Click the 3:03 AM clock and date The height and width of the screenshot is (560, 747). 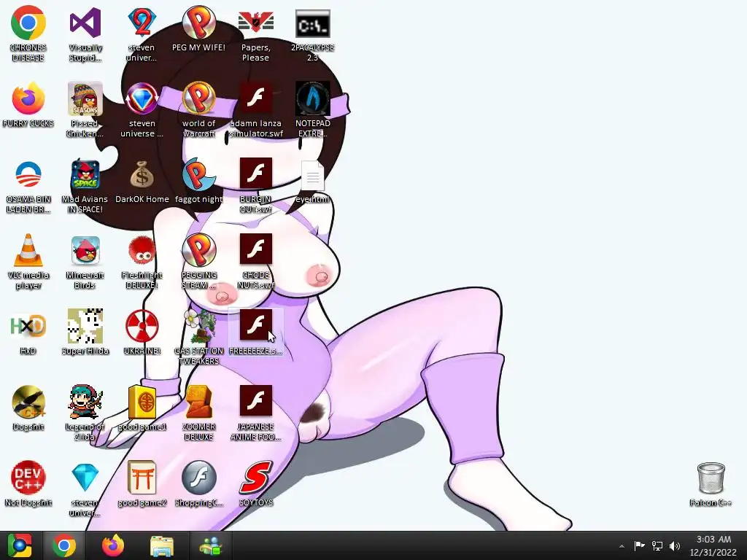(x=713, y=545)
